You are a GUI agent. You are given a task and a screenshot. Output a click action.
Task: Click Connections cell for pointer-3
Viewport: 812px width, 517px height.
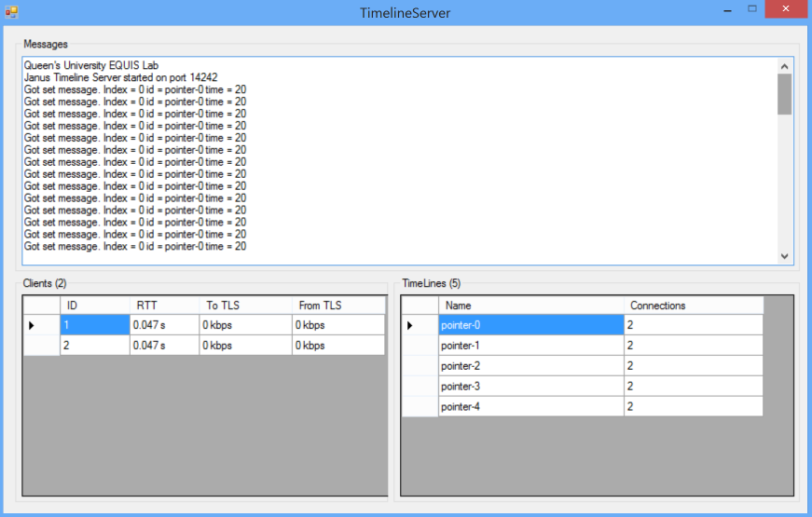click(x=694, y=386)
